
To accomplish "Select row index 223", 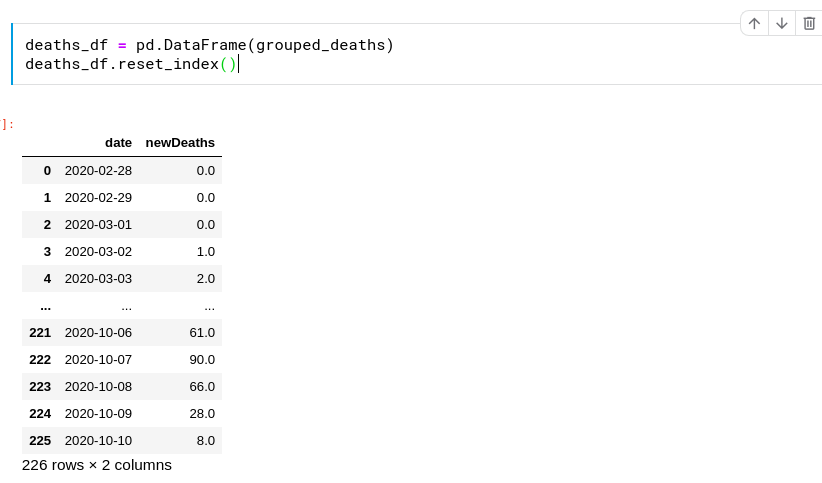I will 40,387.
